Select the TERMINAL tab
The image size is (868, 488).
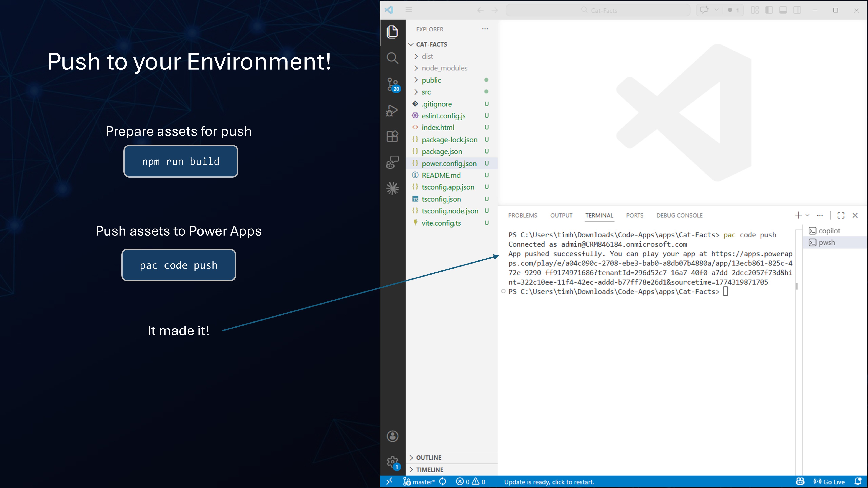599,216
